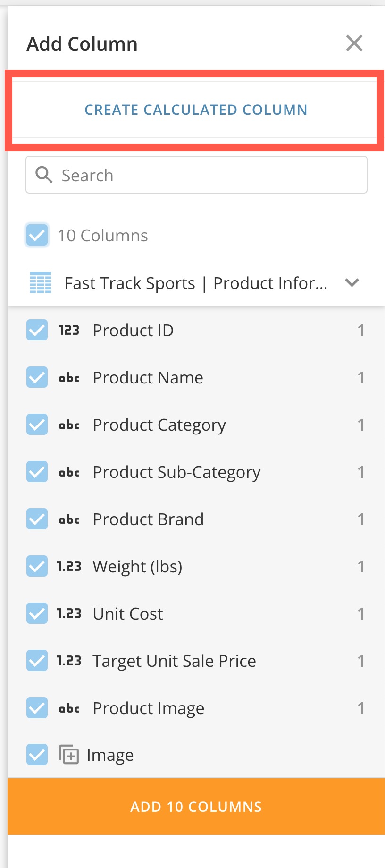Collapse the Fast Track Sports table chevron
Viewport: 385px width, 868px height.
click(x=352, y=283)
